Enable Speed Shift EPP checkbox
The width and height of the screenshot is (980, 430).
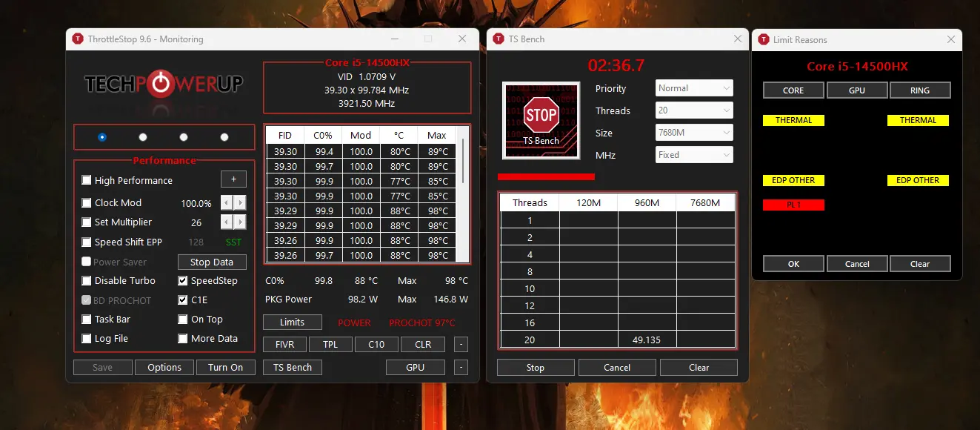(x=87, y=242)
